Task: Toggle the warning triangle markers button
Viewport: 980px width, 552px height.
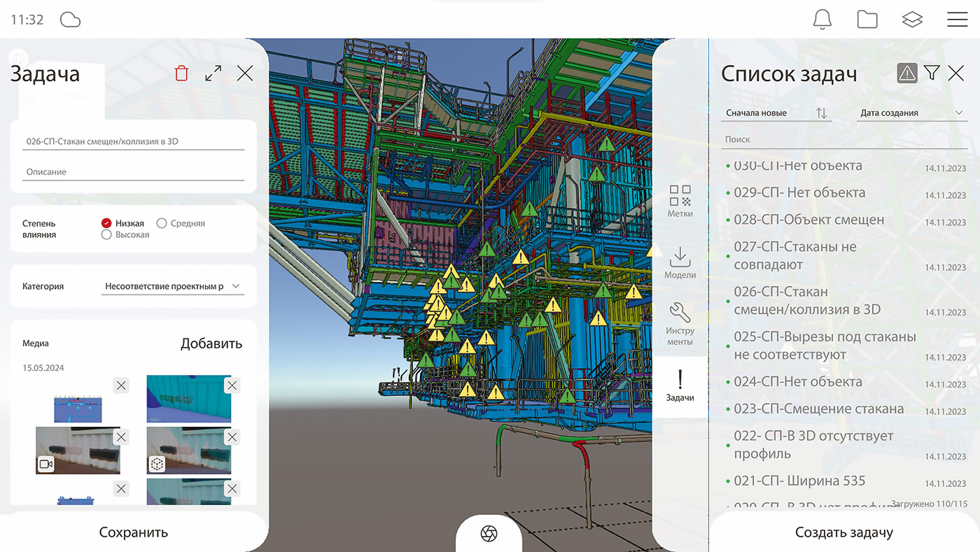Action: (907, 73)
